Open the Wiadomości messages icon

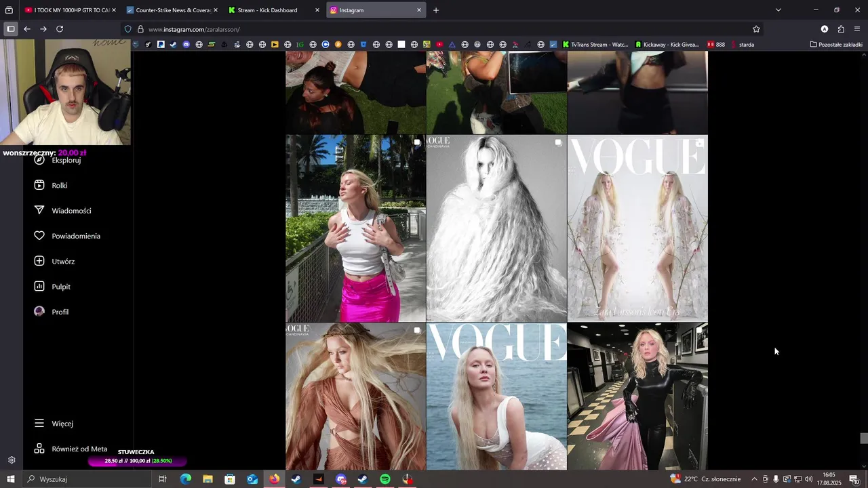39,210
